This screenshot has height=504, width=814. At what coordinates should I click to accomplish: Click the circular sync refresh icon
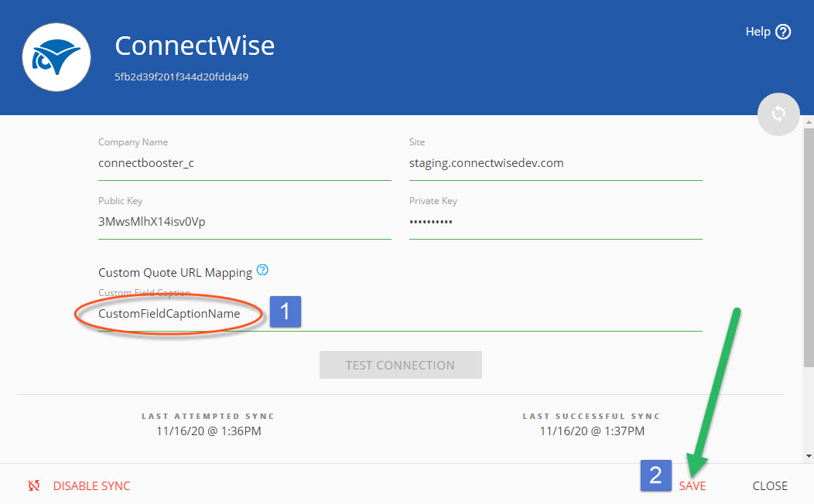click(778, 114)
